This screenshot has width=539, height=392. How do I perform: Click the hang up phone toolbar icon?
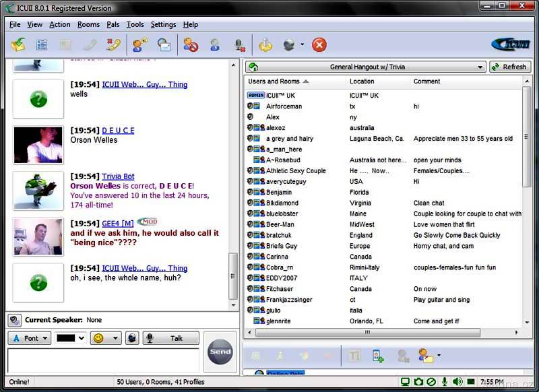click(x=113, y=45)
